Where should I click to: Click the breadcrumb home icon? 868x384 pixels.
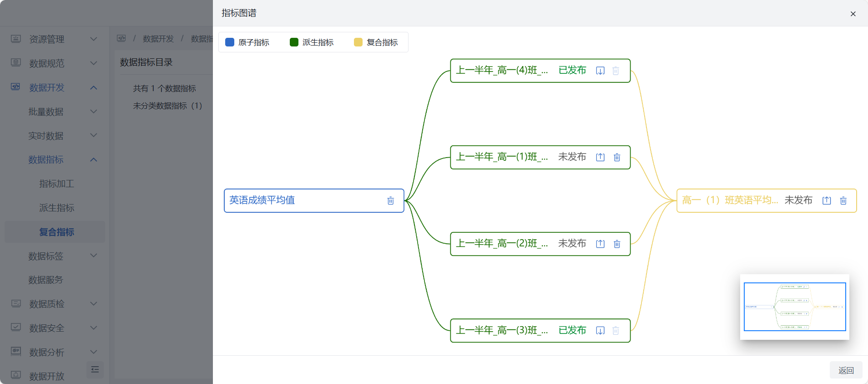[121, 38]
